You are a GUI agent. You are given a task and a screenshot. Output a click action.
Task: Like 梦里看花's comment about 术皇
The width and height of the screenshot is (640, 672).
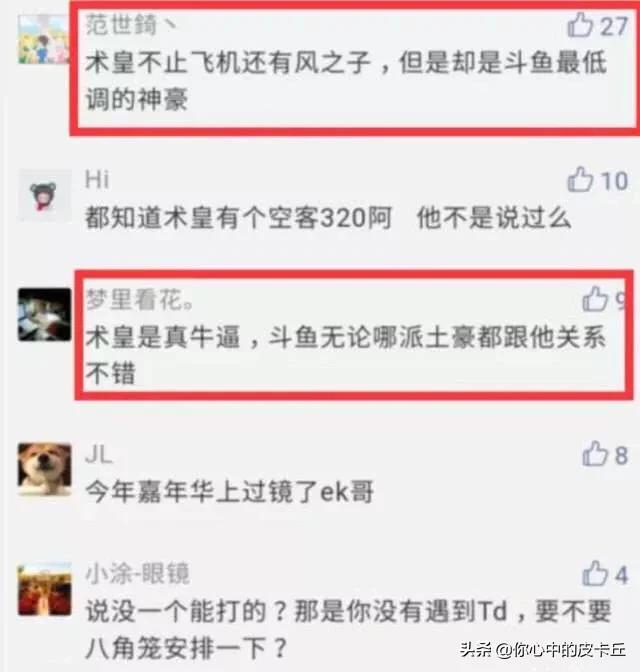coord(595,299)
